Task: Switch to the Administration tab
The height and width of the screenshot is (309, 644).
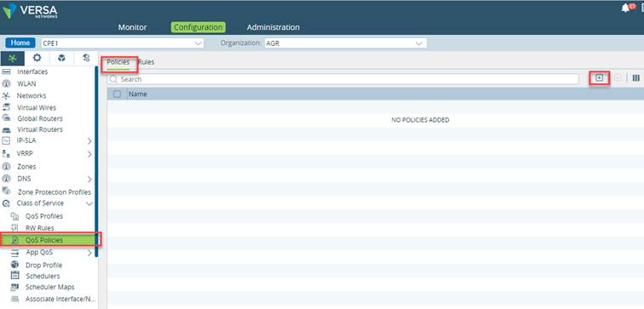Action: pos(273,27)
